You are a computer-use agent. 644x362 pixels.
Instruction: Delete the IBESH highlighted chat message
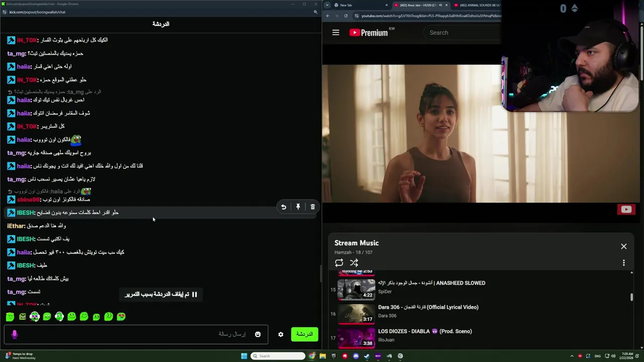click(x=312, y=207)
